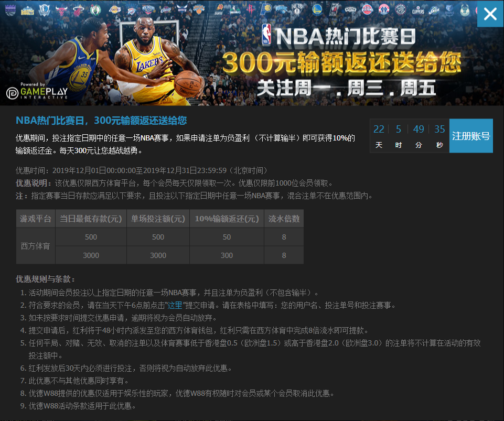Click the Oklahoma City Thunder logo

tap(131, 10)
